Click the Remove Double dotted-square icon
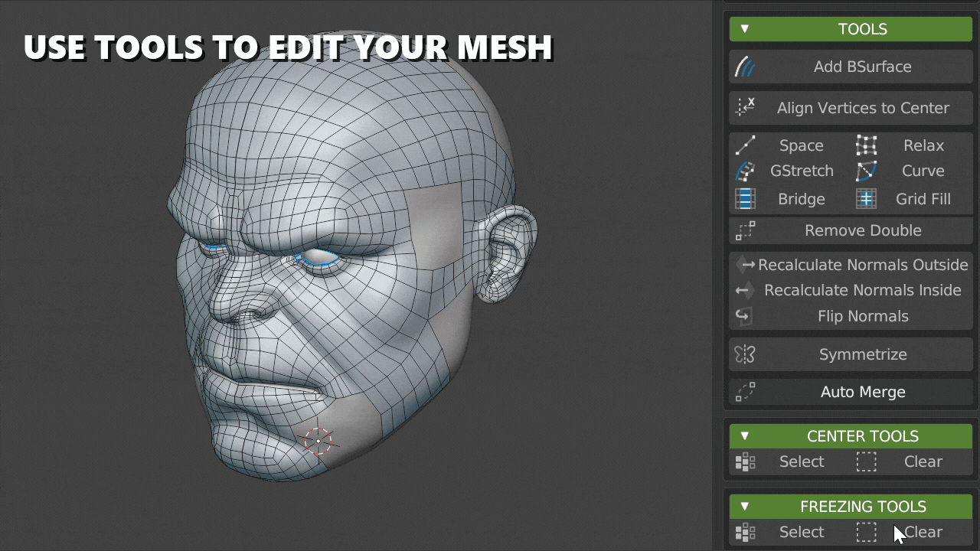This screenshot has width=980, height=551. (745, 230)
